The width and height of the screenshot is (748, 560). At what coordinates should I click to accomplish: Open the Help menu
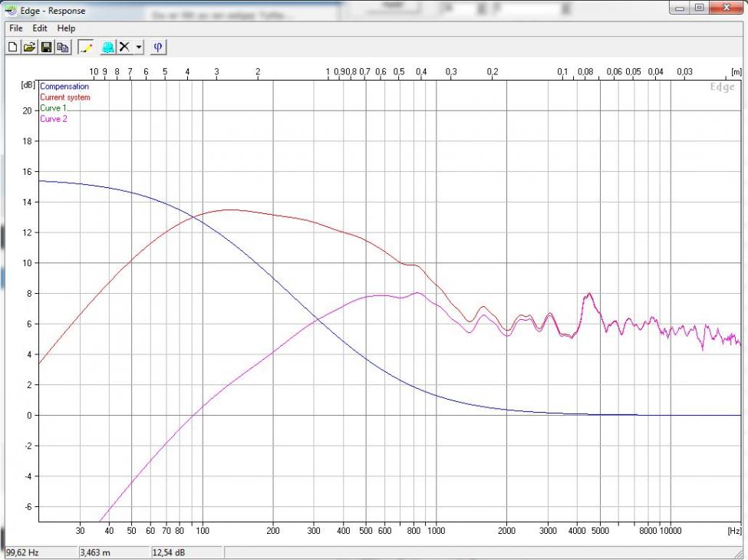tap(67, 28)
